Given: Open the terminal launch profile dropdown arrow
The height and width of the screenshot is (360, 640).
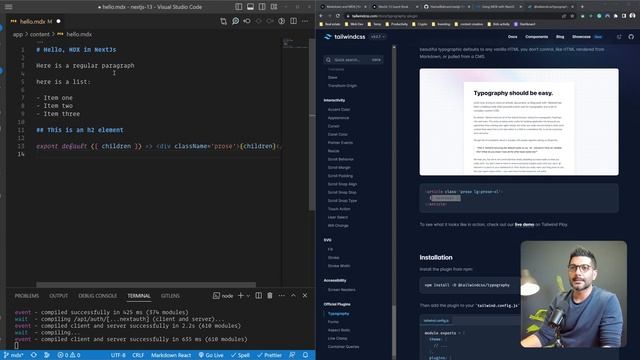Looking at the screenshot, I should (x=248, y=296).
